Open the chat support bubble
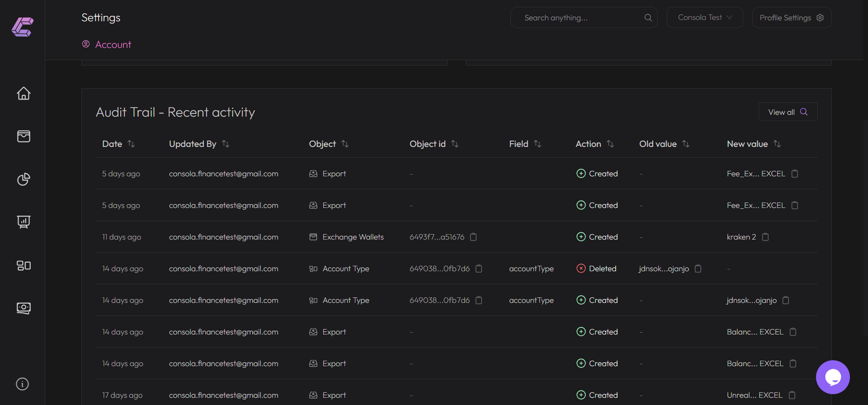 coord(832,377)
